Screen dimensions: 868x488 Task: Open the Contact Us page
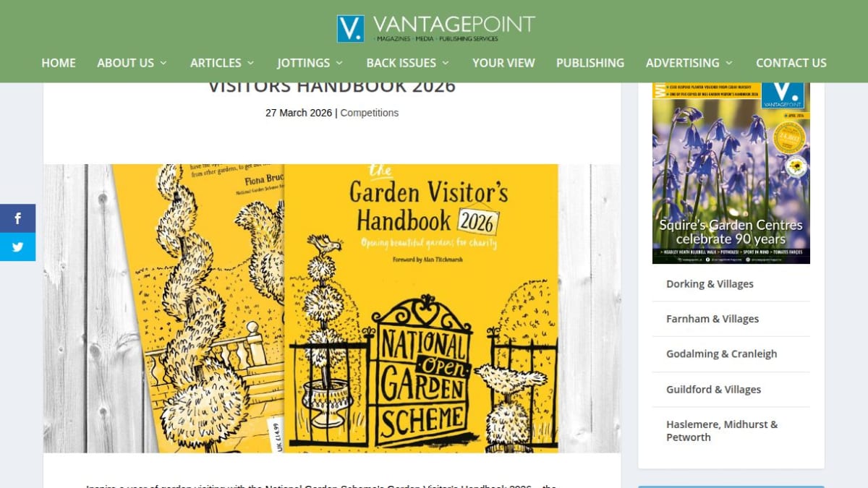[x=791, y=63]
